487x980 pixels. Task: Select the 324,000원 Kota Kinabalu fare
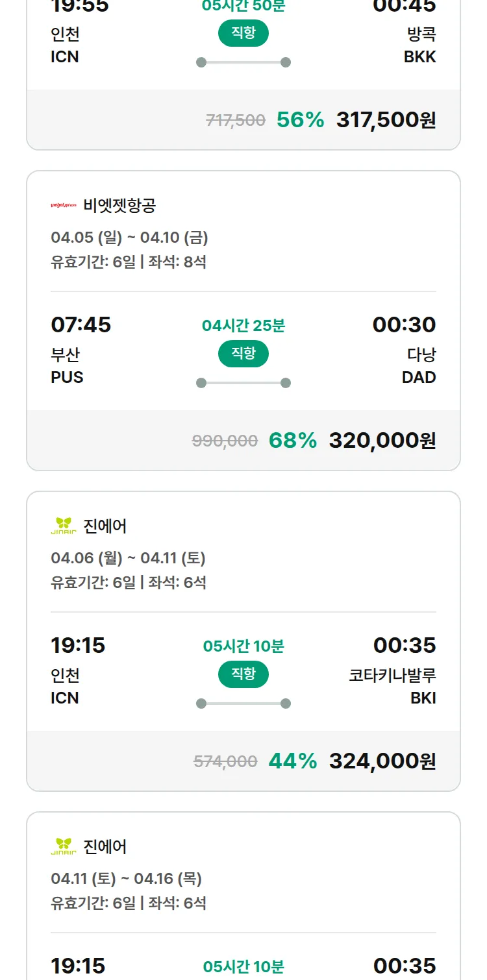382,761
